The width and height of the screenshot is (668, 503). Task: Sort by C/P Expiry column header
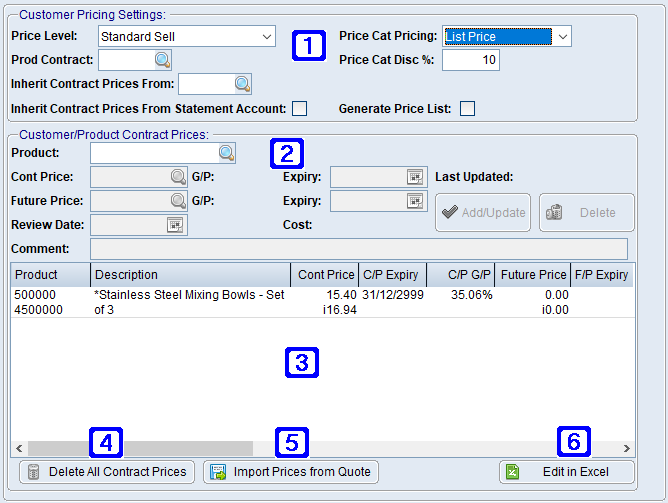click(393, 275)
